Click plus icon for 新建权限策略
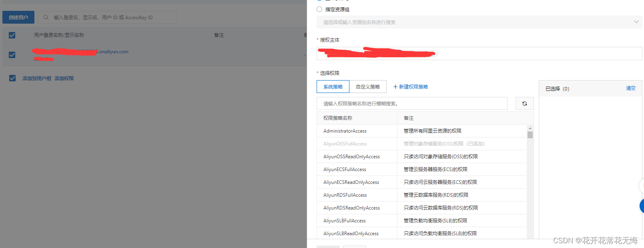The height and width of the screenshot is (248, 644). coord(395,87)
